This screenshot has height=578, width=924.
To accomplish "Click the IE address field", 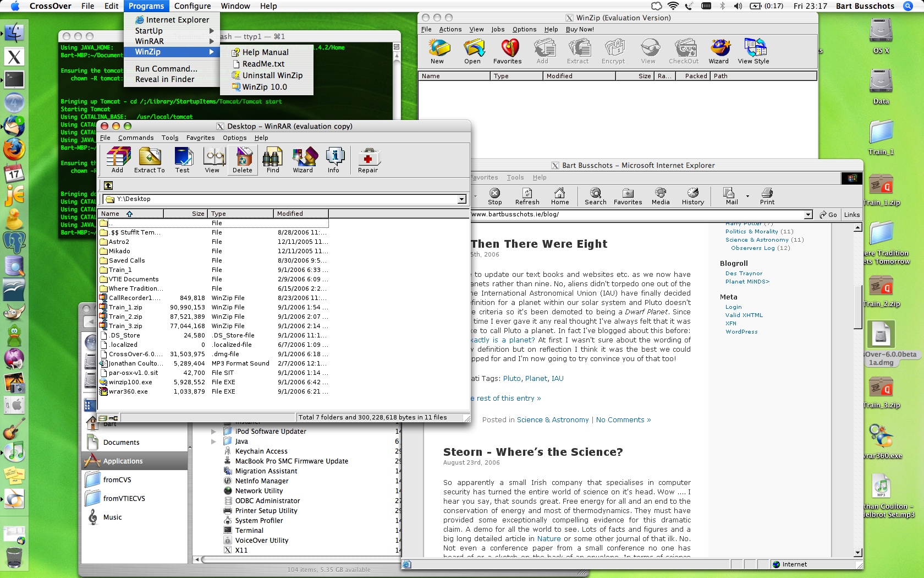I will [638, 215].
